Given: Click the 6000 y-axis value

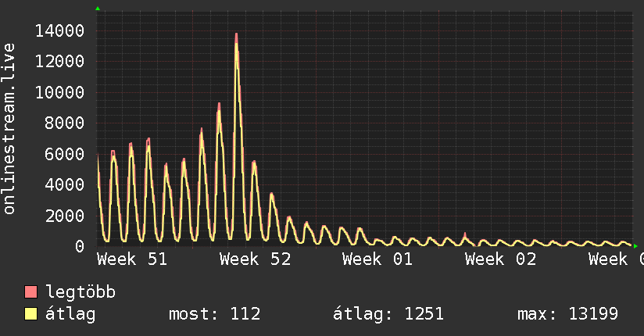Looking at the screenshot, I should pyautogui.click(x=65, y=154).
